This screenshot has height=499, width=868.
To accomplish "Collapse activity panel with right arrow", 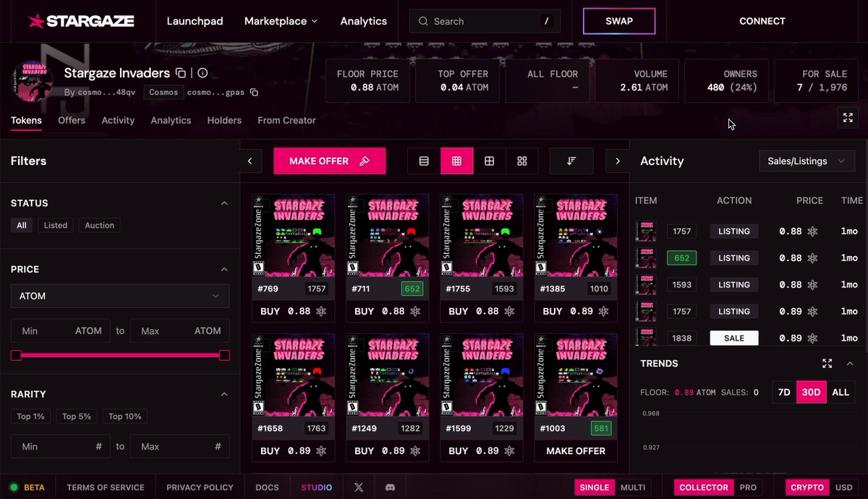I will point(617,161).
